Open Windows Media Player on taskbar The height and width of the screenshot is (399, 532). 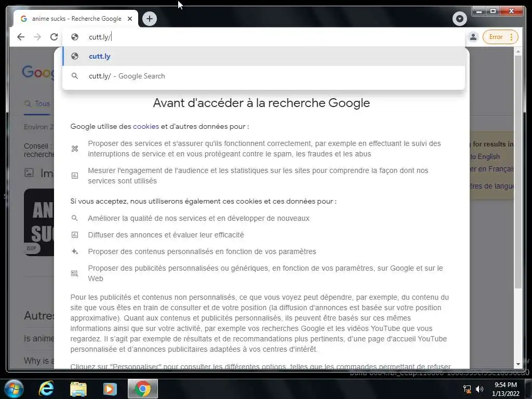tap(110, 389)
